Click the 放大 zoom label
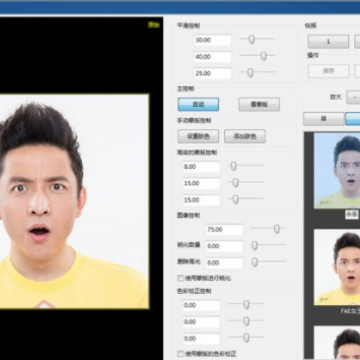Screen dimensions: 360x360 point(336,97)
